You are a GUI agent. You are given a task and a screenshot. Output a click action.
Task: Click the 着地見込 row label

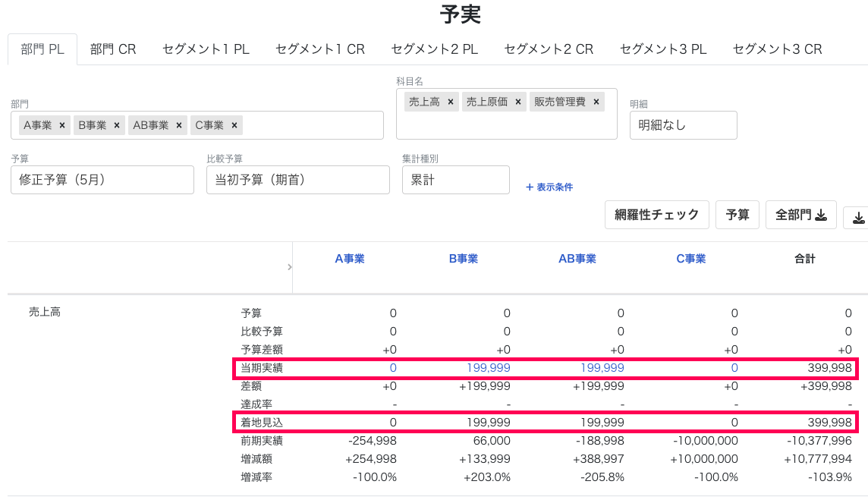click(261, 423)
